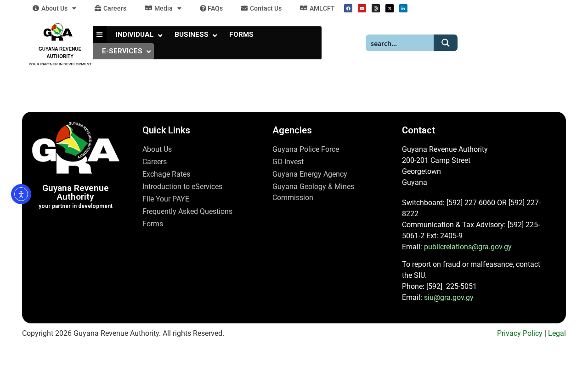This screenshot has width=588, height=368.
Task: Click the search magnifier button
Action: [446, 43]
